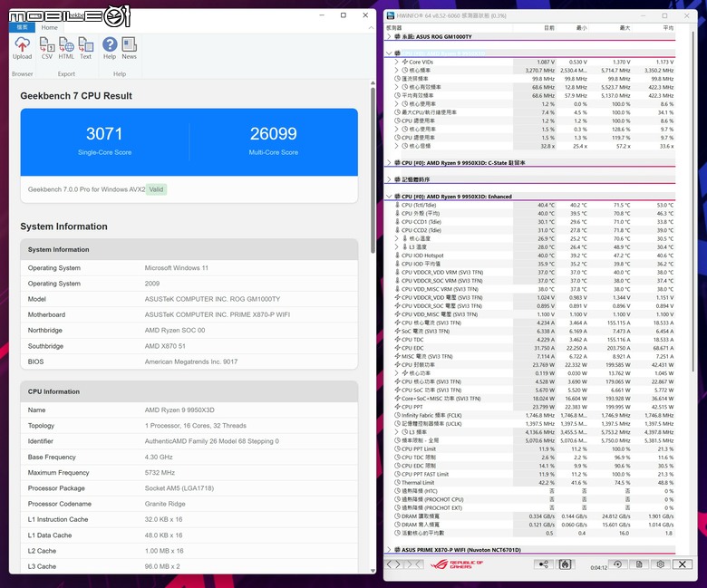Expand ASUS PRIME X870-P WIFI Nuvoton group

389,550
